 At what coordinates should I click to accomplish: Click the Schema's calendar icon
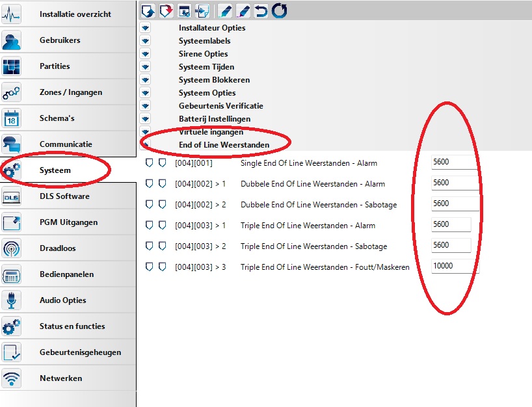(x=12, y=118)
